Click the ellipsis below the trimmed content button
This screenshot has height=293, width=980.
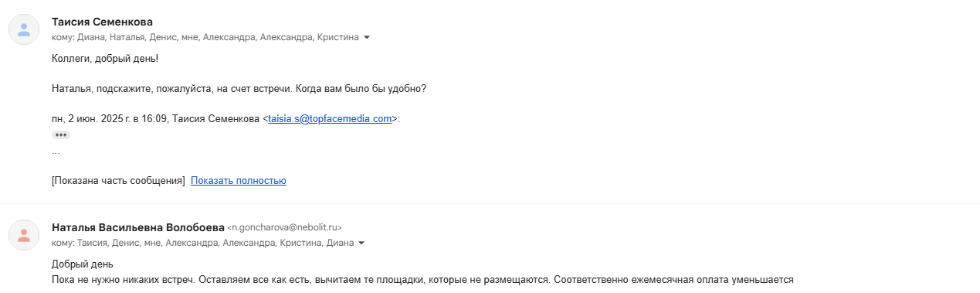coord(56,152)
